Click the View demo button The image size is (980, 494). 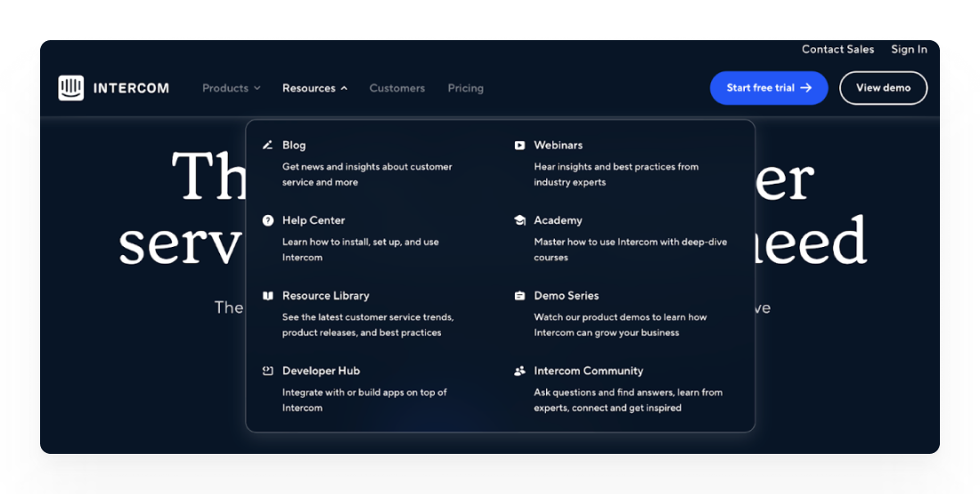(x=883, y=88)
